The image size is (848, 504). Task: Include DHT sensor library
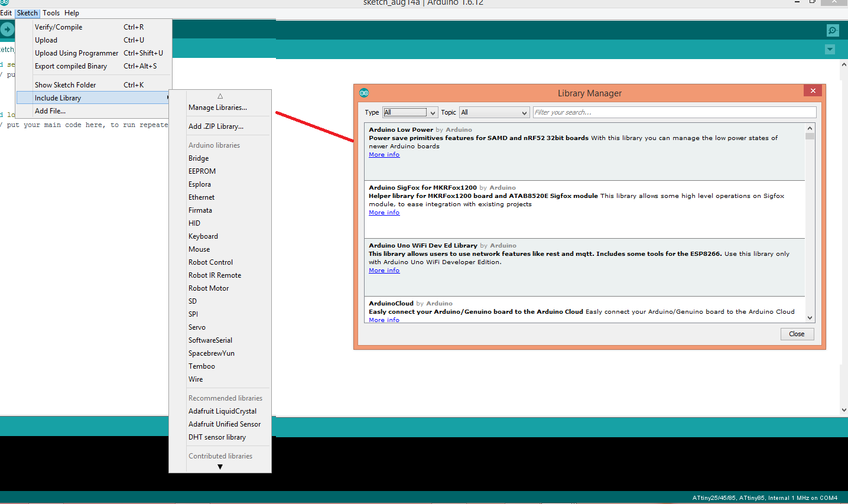pyautogui.click(x=220, y=437)
